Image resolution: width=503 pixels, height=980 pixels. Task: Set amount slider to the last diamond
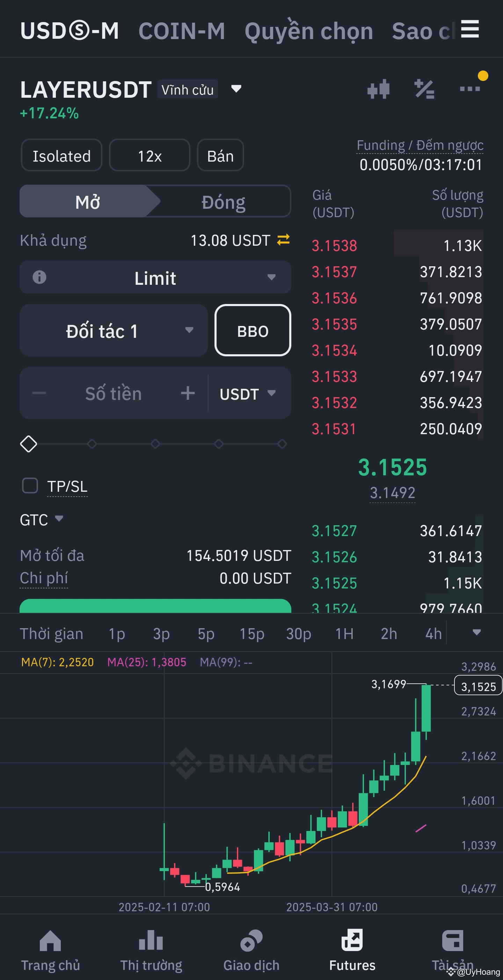(x=282, y=444)
